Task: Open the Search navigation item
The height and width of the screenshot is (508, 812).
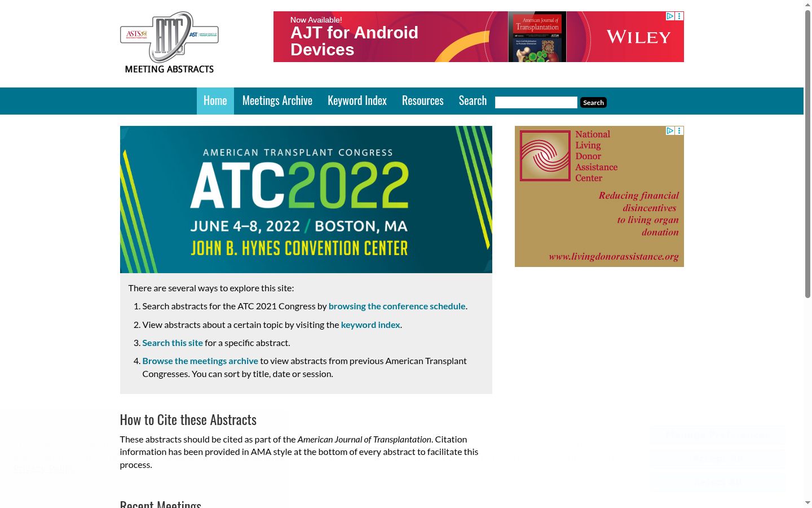Action: pos(473,101)
